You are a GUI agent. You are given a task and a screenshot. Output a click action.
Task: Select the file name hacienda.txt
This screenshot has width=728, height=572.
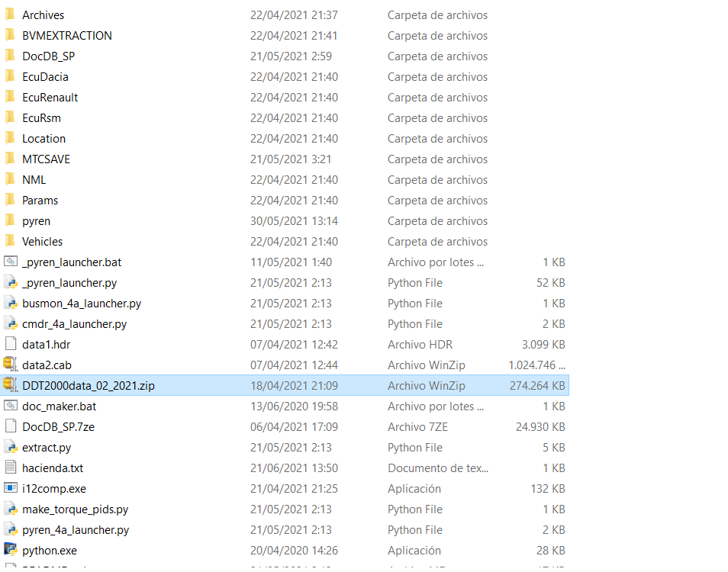click(x=53, y=468)
